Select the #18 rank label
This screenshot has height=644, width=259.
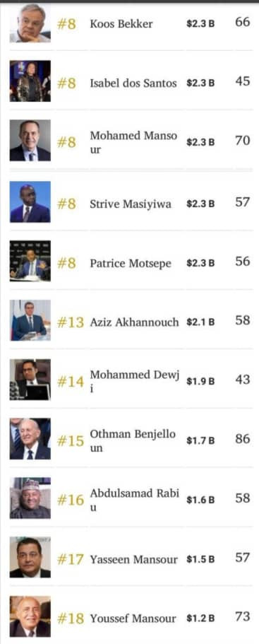click(x=70, y=619)
